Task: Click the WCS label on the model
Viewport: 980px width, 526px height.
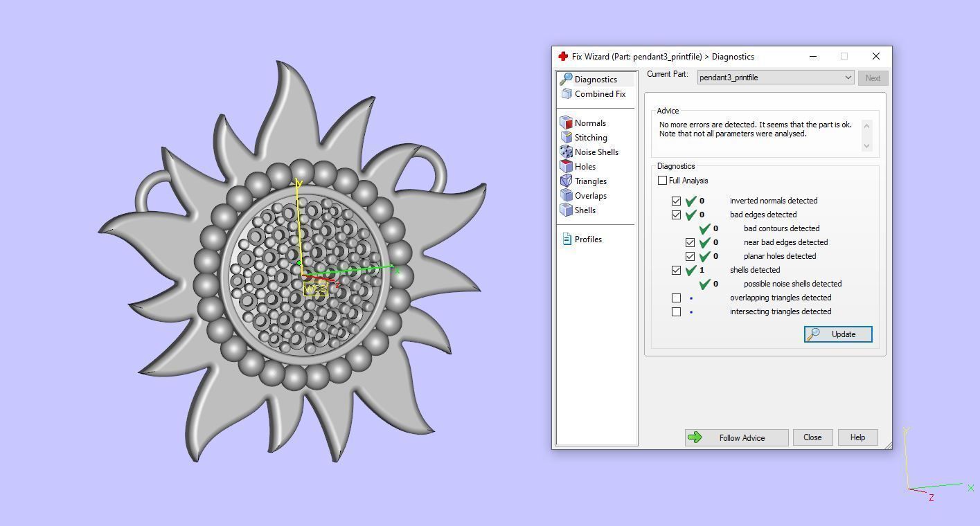Action: tap(315, 289)
